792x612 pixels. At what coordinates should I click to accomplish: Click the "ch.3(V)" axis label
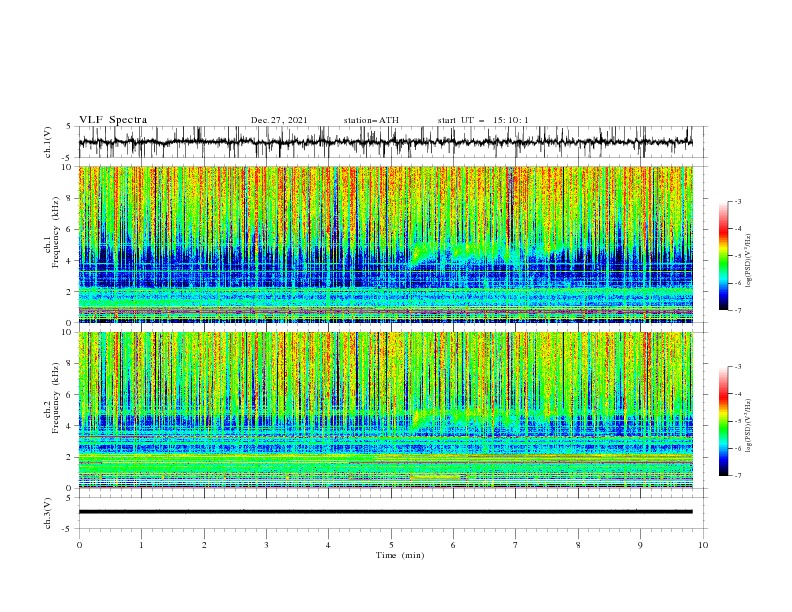[x=48, y=513]
